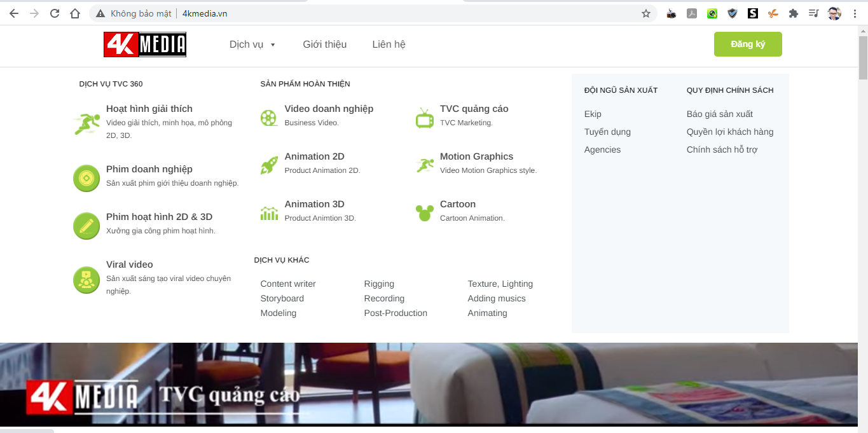Image resolution: width=868 pixels, height=433 pixels.
Task: Open the Storyboard service link
Action: pos(282,299)
